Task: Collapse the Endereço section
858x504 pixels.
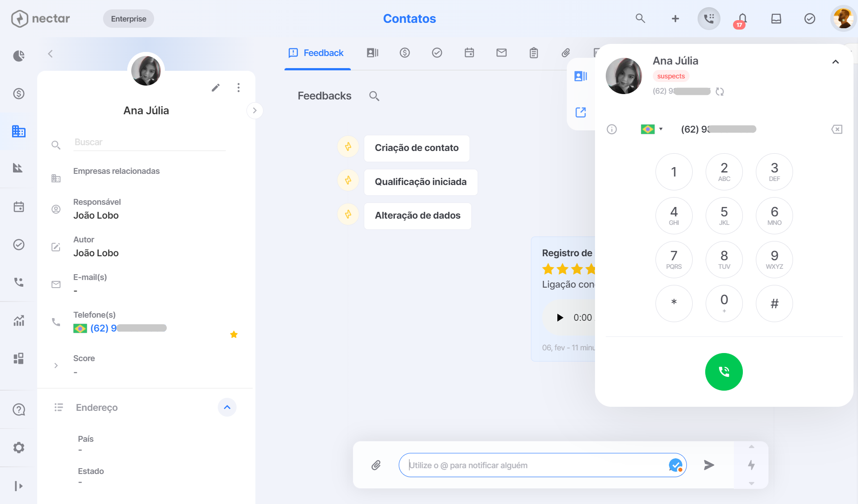Action: [x=227, y=407]
